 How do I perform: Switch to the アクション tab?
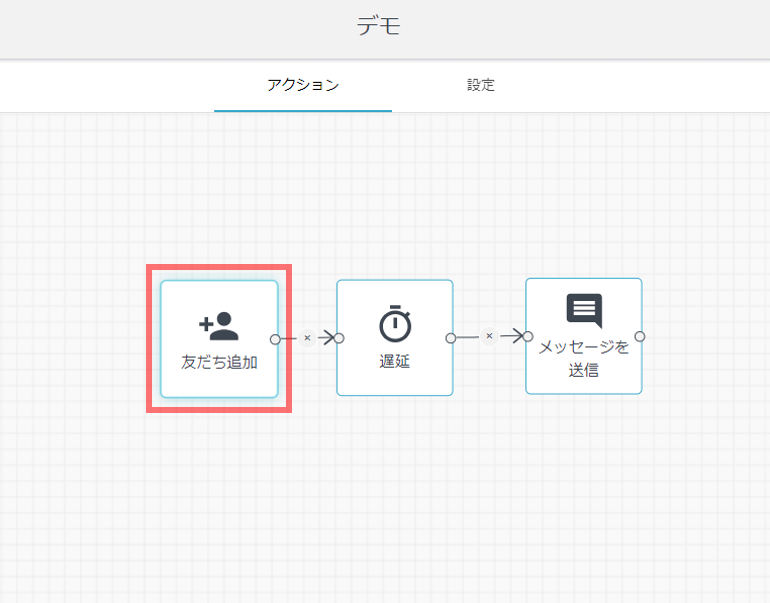click(x=303, y=85)
